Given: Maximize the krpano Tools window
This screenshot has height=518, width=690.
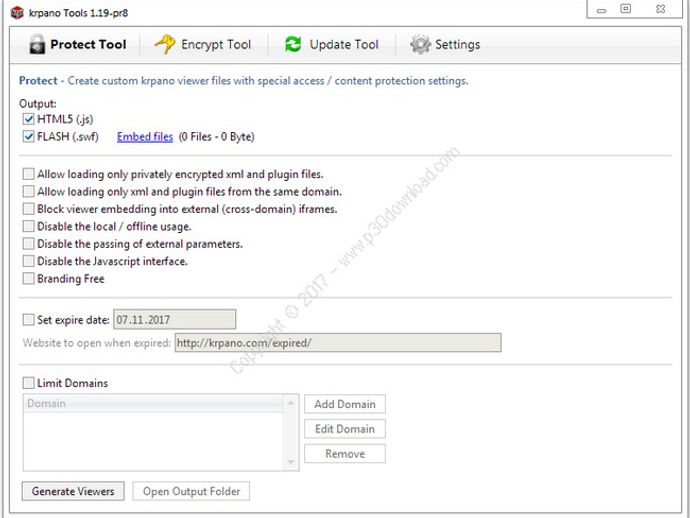Looking at the screenshot, I should coord(625,9).
